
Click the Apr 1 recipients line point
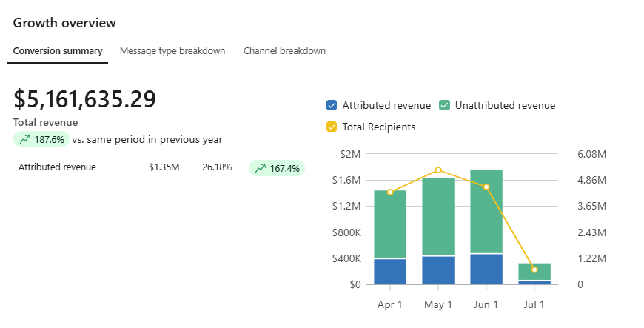[390, 192]
